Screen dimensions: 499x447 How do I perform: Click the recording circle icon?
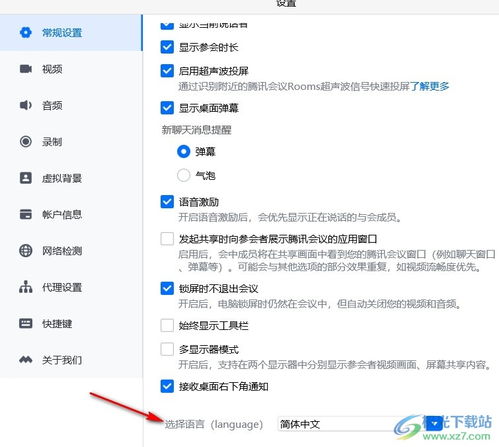(26, 142)
